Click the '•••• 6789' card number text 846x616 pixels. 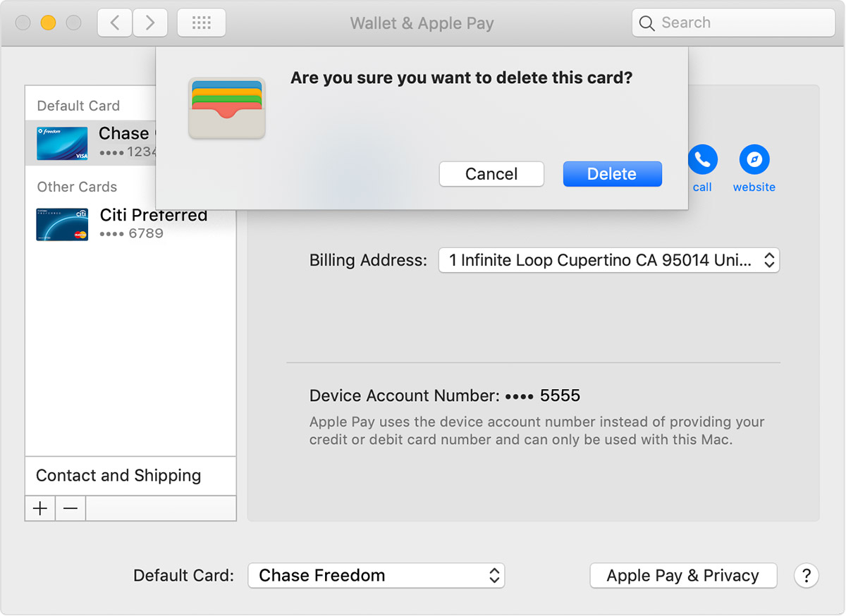pos(132,233)
